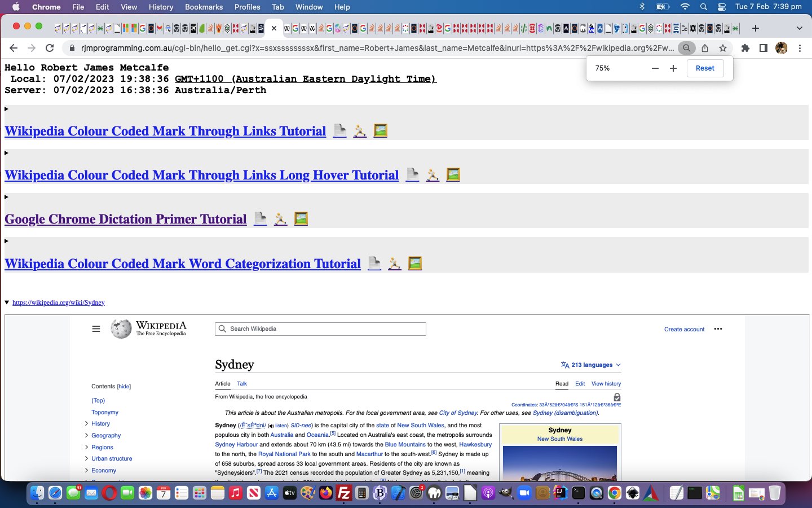Open Wikipedia Colour Coded Mark Word Categorization Tutorial
Image resolution: width=812 pixels, height=508 pixels.
(x=183, y=264)
